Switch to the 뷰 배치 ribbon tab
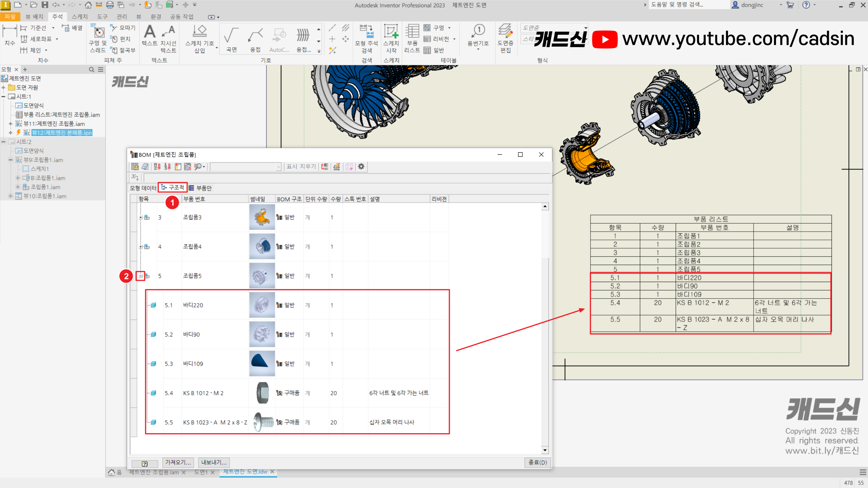 pos(34,16)
